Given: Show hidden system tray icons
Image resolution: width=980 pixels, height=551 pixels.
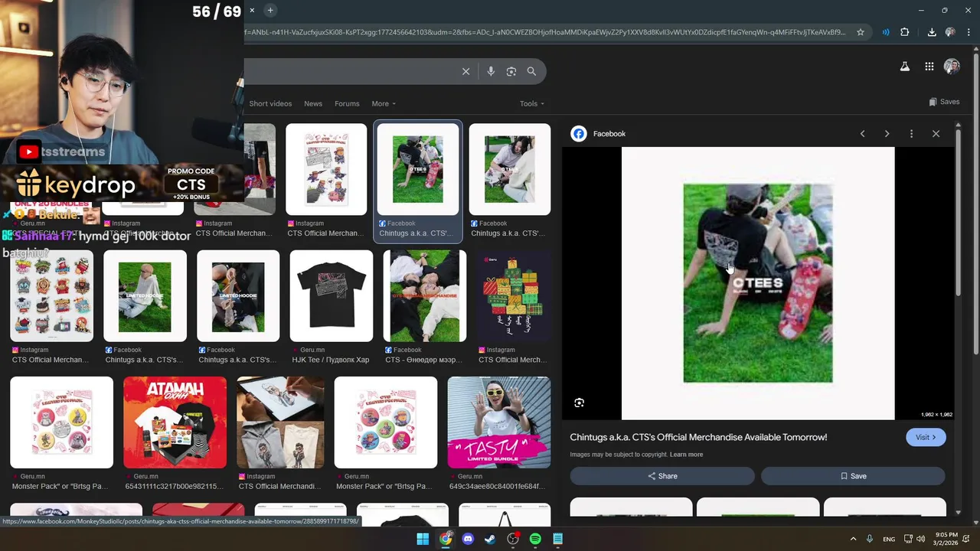Looking at the screenshot, I should coord(853,539).
